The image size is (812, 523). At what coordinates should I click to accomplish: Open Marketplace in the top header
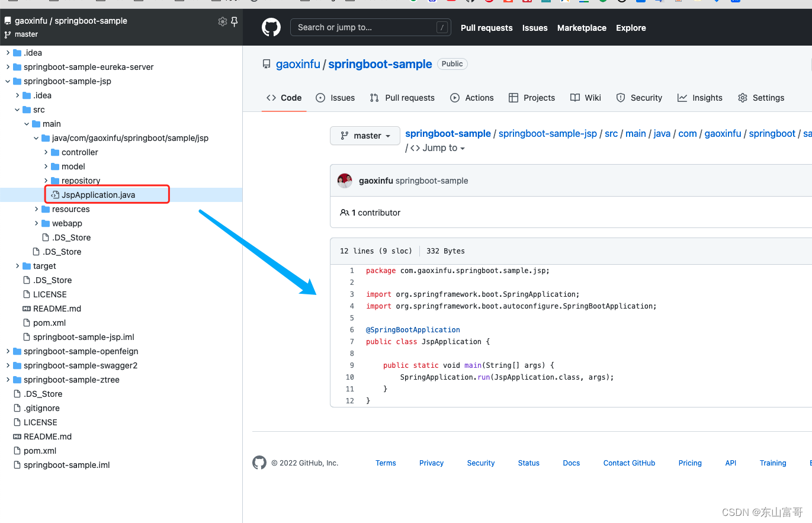click(582, 28)
